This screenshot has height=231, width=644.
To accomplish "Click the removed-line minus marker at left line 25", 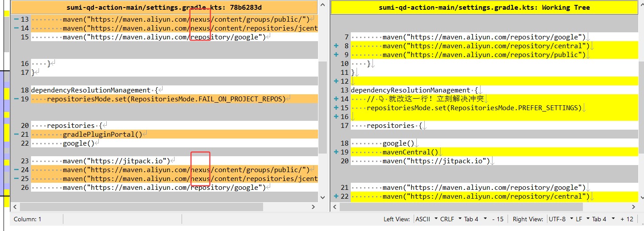I will pyautogui.click(x=16, y=179).
